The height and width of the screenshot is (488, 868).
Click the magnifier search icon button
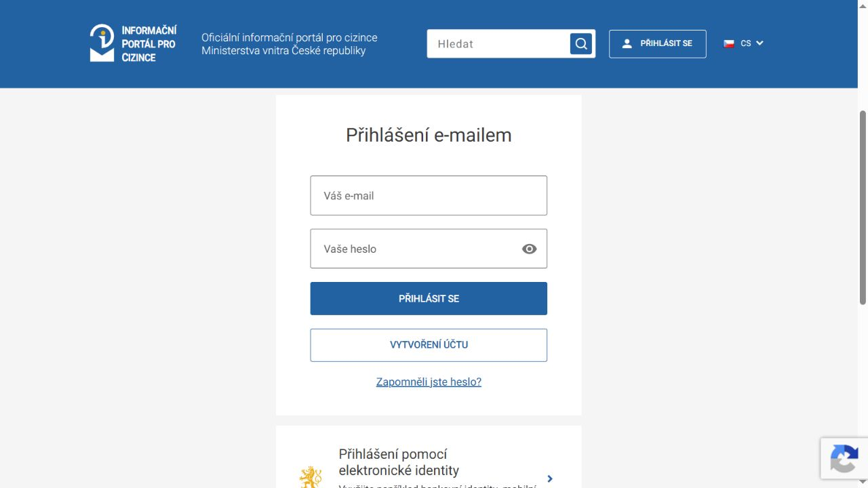point(581,44)
